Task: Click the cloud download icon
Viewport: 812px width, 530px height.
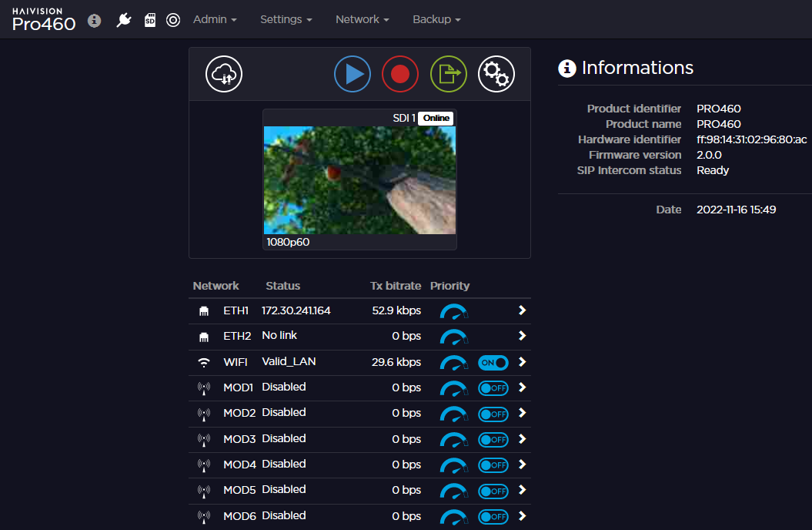Action: coord(224,74)
